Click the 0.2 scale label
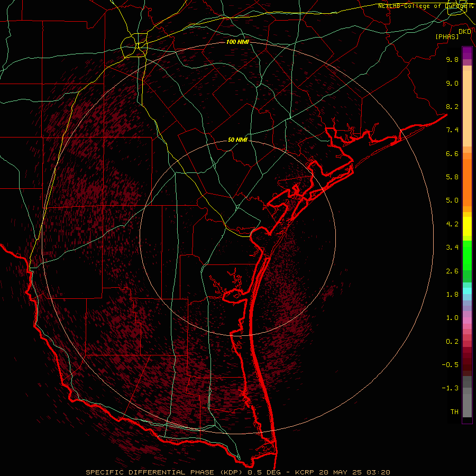This screenshot has width=476, height=476. 452,342
